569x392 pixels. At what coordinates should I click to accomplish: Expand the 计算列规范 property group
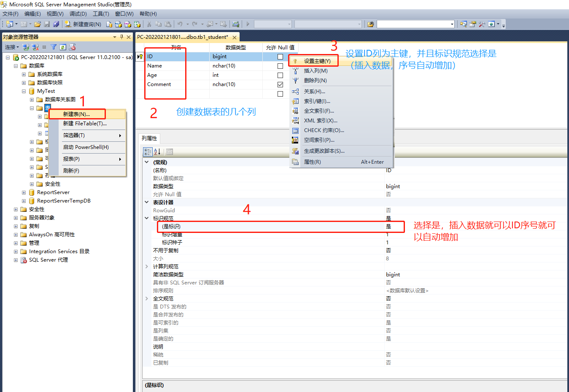[x=147, y=266]
